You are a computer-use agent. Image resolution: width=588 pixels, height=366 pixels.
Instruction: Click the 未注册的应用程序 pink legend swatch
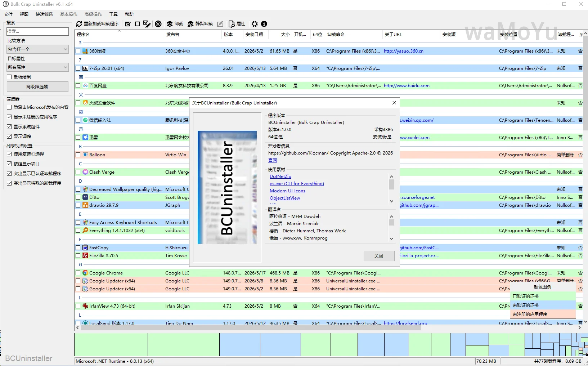click(543, 314)
